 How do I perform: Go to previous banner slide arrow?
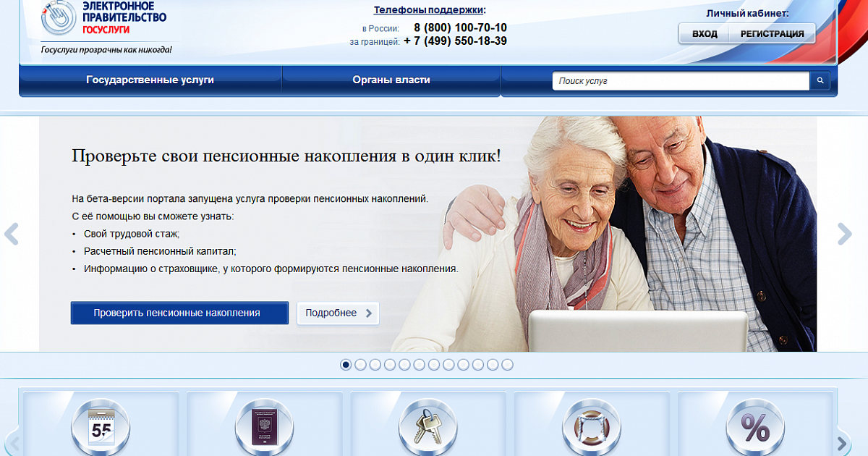[x=12, y=235]
